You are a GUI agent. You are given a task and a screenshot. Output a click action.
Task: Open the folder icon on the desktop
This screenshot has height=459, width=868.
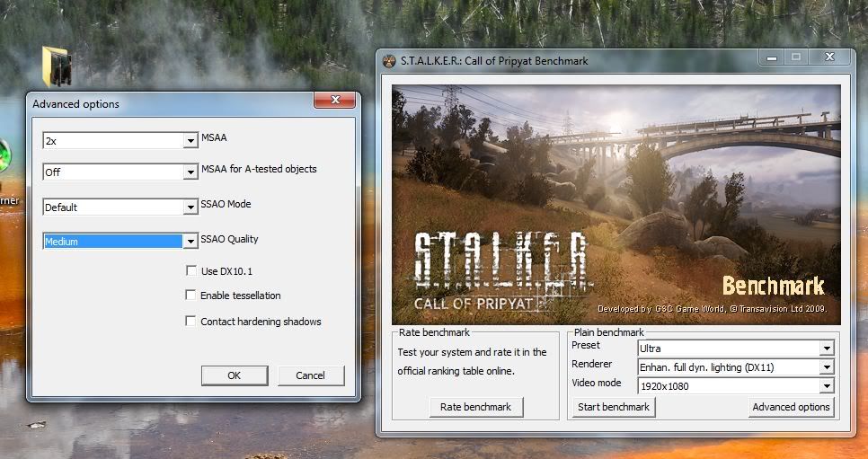tap(57, 66)
